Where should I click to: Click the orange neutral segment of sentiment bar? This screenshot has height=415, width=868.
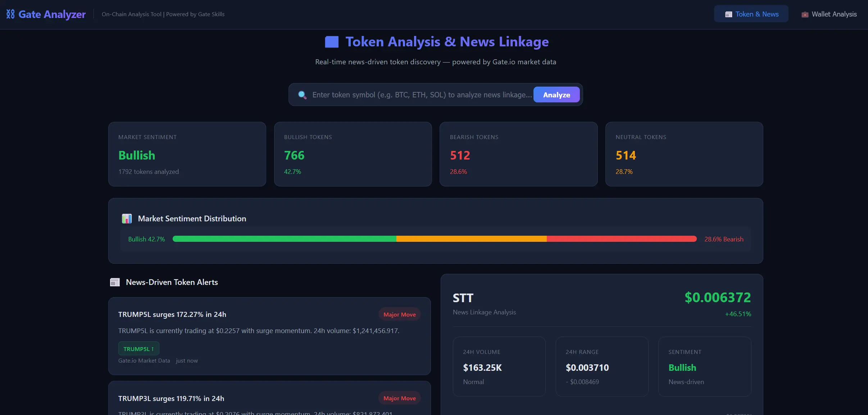[x=471, y=239]
